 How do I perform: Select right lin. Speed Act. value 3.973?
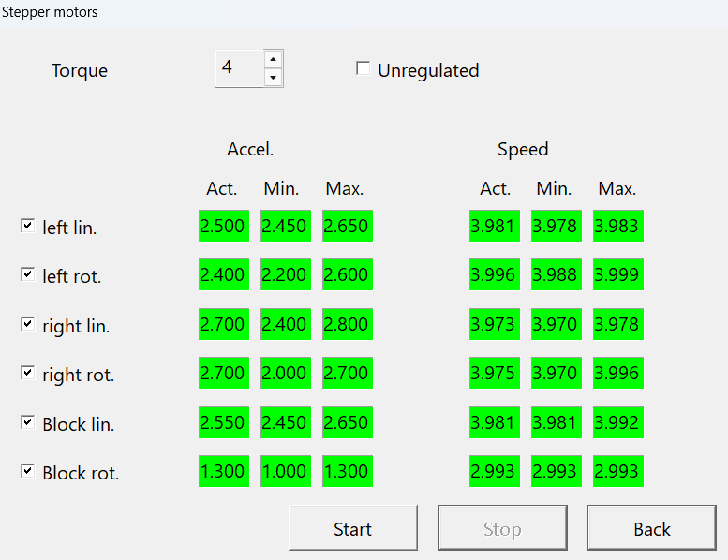tap(495, 324)
